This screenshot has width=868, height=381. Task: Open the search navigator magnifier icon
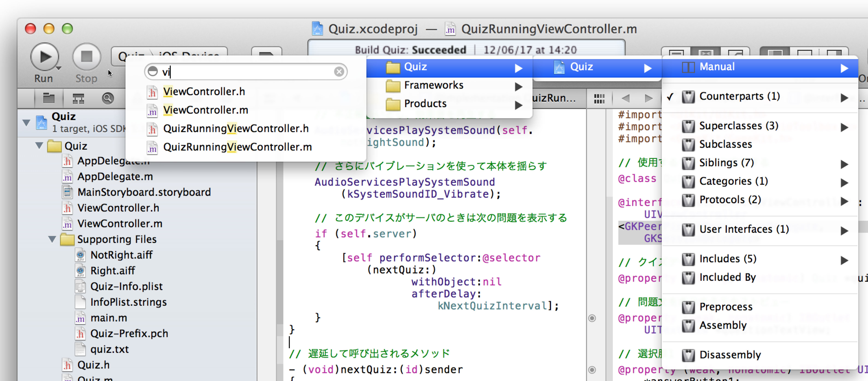pos(108,98)
